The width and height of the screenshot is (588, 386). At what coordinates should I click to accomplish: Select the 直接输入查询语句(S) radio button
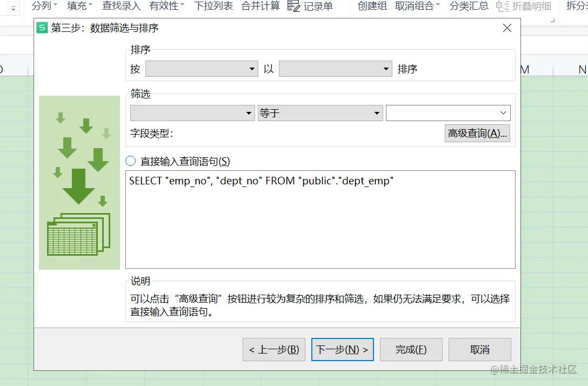click(130, 161)
